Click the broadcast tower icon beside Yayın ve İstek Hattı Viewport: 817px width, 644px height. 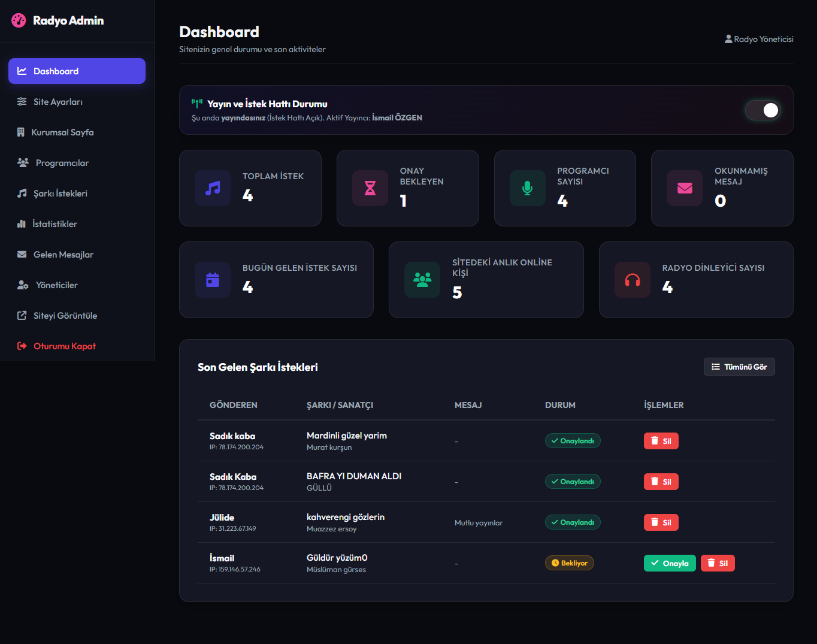[197, 104]
